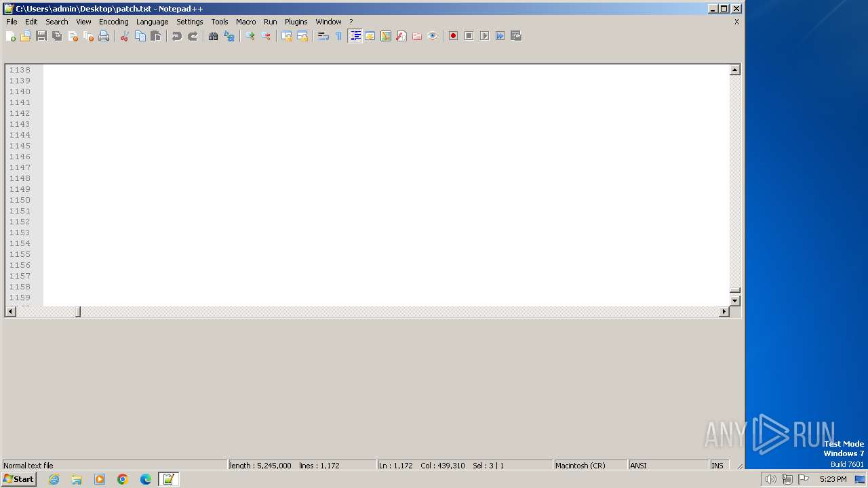The width and height of the screenshot is (868, 488).
Task: Close document with menu bar X
Action: tap(736, 22)
